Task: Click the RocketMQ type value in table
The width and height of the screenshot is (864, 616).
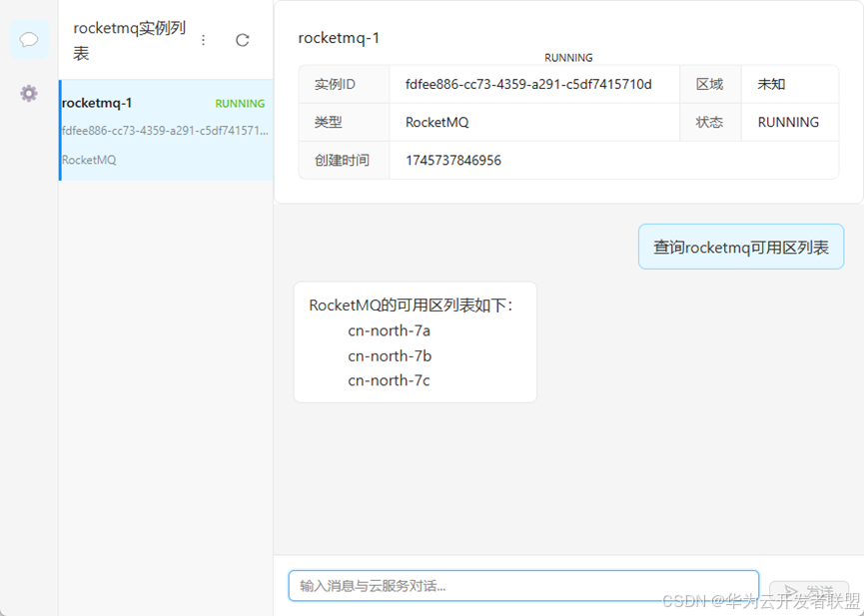Action: [x=436, y=123]
